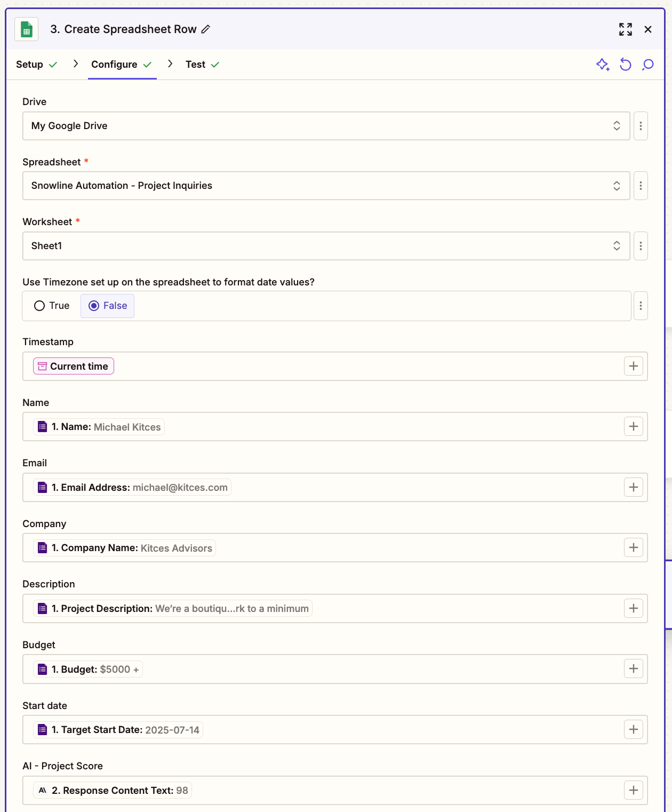
Task: Click the Current time pill
Action: [74, 366]
